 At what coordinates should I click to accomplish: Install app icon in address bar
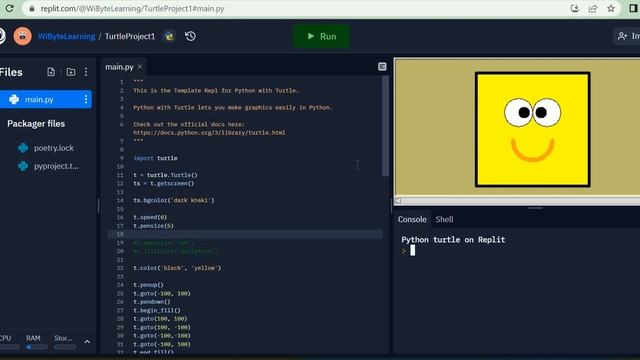(x=575, y=8)
